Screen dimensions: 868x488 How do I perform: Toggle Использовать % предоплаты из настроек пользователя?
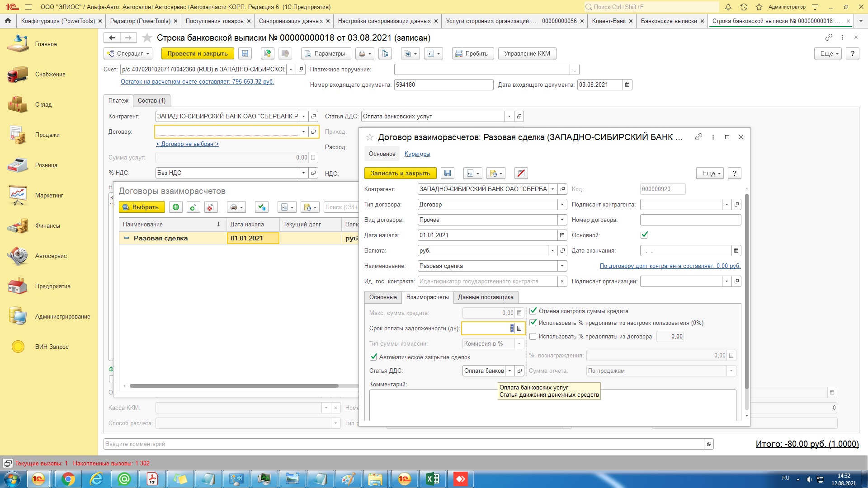[533, 323]
